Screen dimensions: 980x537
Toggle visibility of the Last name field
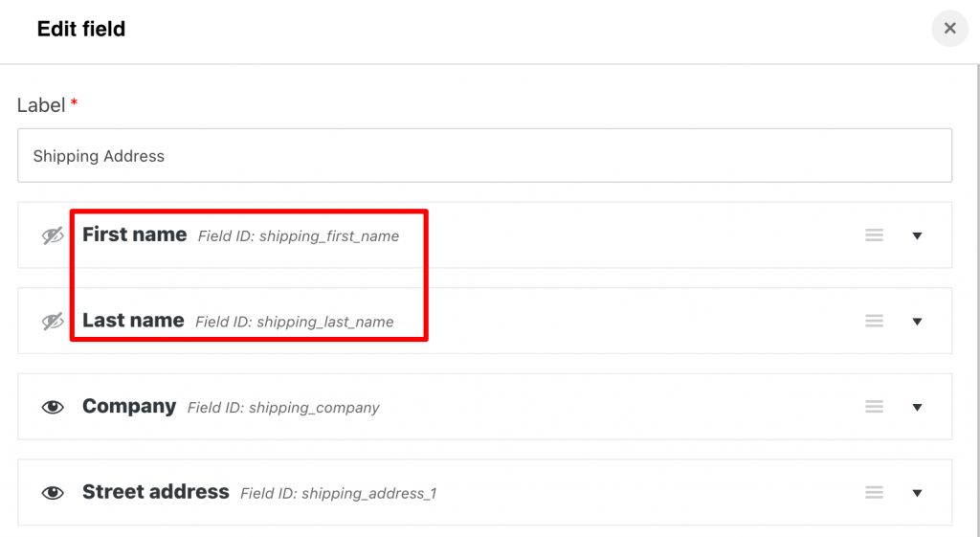[x=53, y=322]
